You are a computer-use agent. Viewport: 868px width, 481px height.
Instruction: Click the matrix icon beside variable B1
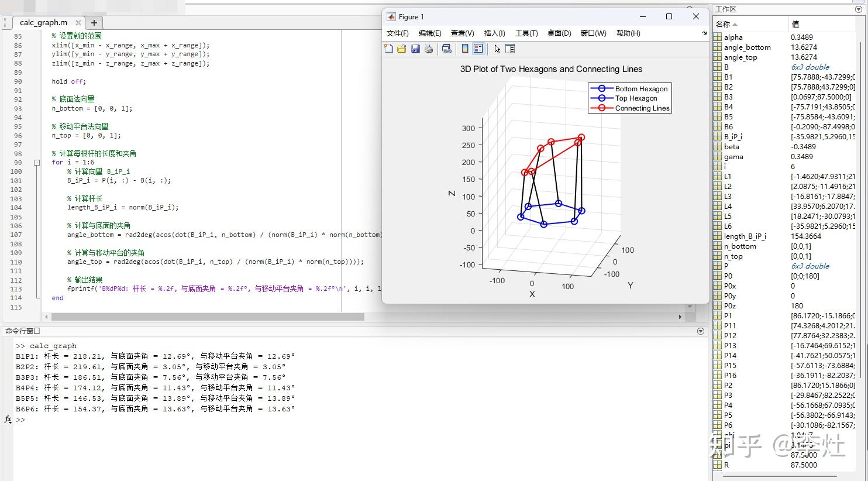click(718, 77)
